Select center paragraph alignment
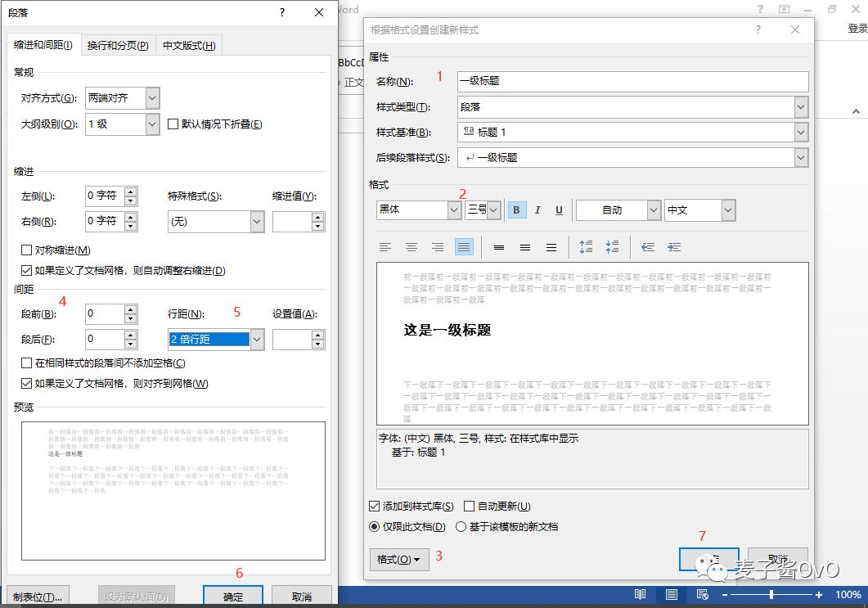 pyautogui.click(x=412, y=246)
